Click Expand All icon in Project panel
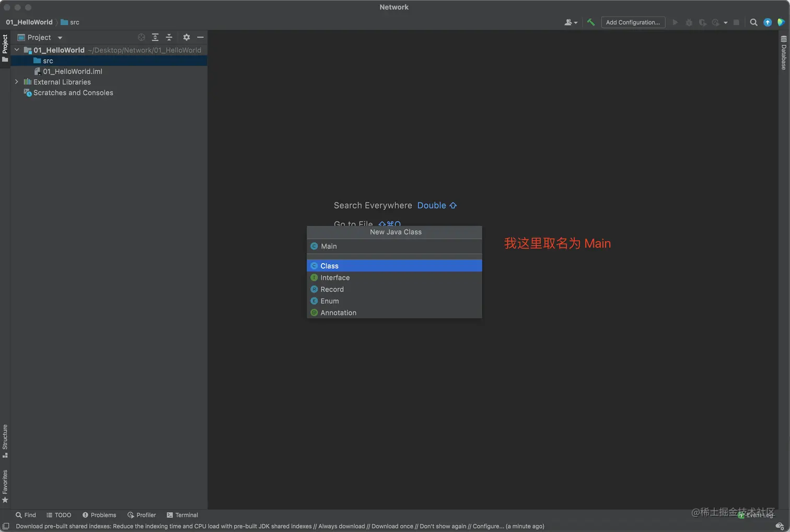790x532 pixels. pos(155,38)
